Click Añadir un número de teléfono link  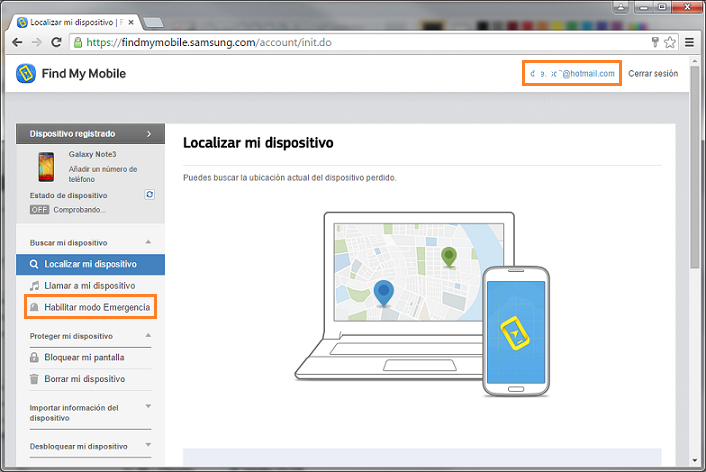[103, 174]
